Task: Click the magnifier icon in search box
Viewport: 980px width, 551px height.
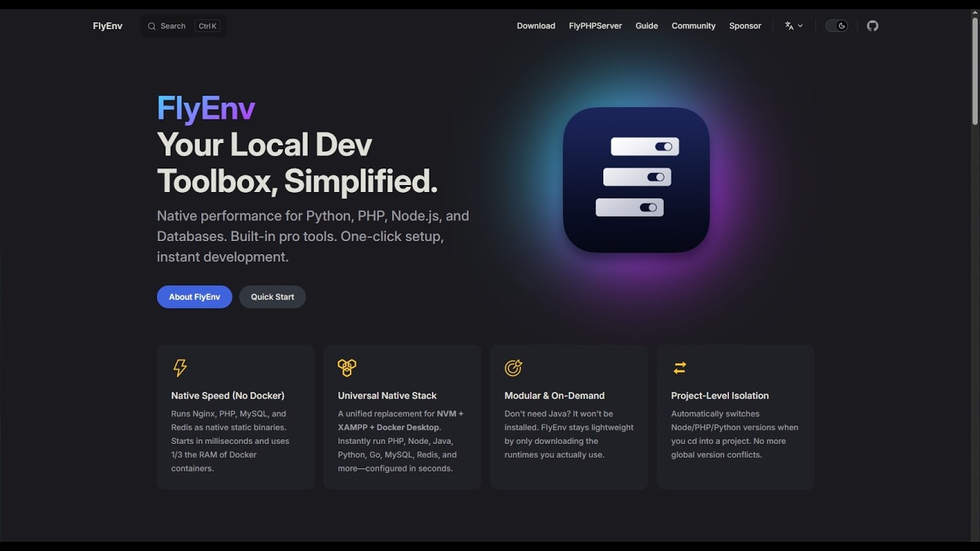Action: point(152,26)
